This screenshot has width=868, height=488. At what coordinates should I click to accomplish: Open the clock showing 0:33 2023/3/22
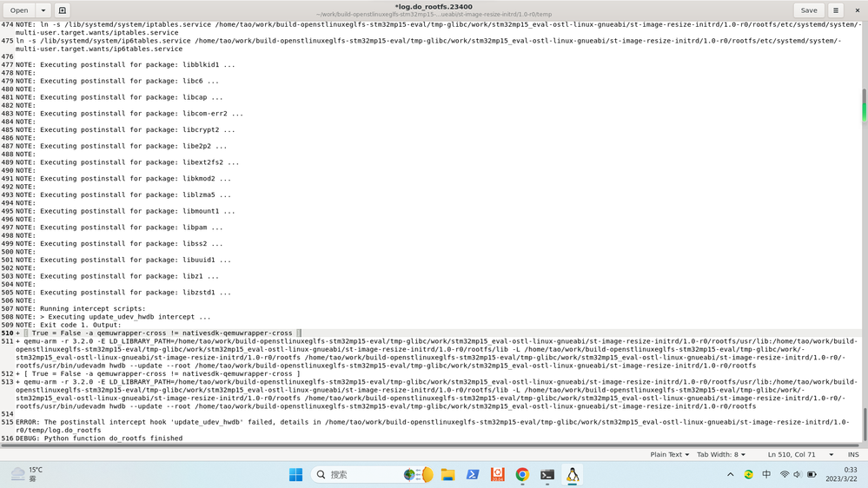841,474
